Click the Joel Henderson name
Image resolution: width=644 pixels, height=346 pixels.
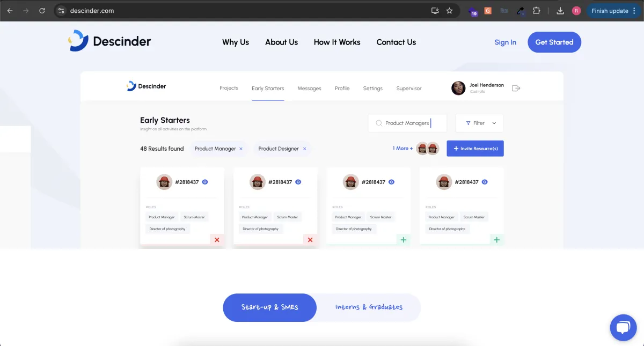[487, 85]
